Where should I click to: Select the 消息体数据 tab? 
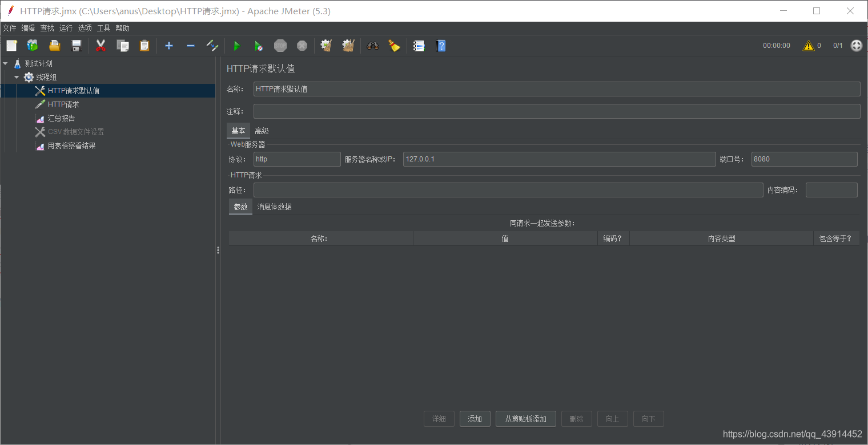tap(275, 207)
